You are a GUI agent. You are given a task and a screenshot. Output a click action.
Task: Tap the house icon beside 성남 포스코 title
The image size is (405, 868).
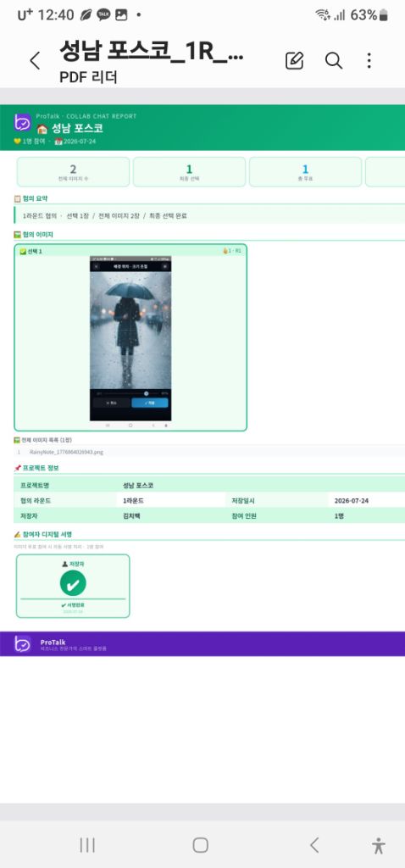pyautogui.click(x=42, y=129)
